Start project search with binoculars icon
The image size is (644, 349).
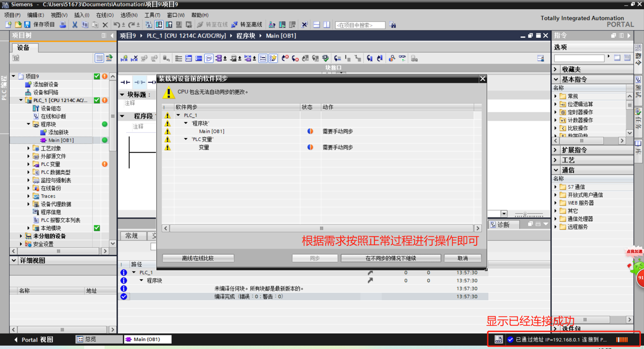tap(392, 25)
